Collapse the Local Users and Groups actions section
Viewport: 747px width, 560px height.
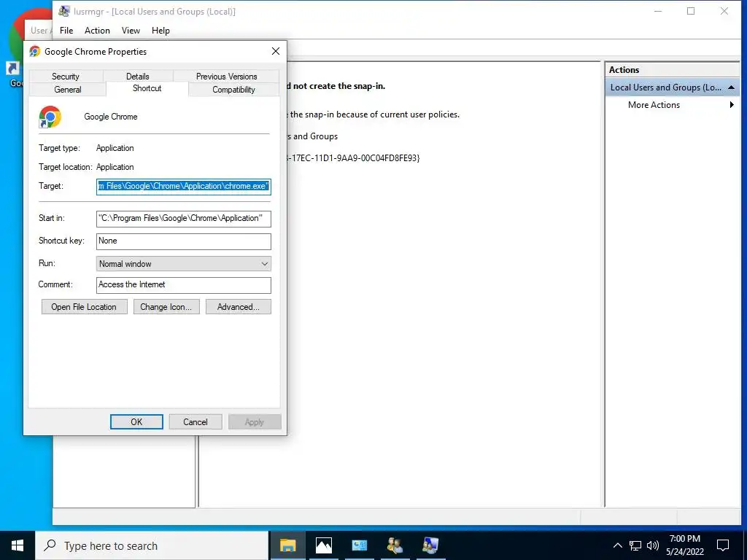coord(731,87)
